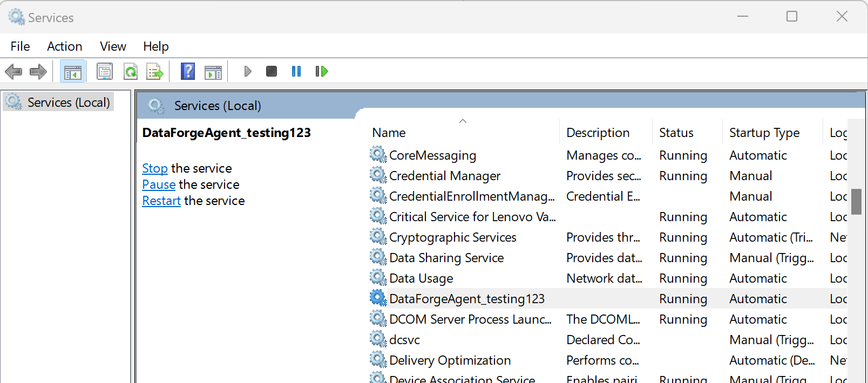
Task: Click 'Automatic (De...' startup type cell
Action: tap(772, 360)
